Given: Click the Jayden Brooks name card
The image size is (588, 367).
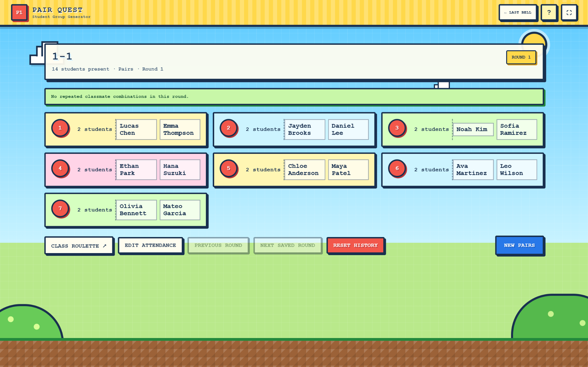Looking at the screenshot, I should [305, 129].
